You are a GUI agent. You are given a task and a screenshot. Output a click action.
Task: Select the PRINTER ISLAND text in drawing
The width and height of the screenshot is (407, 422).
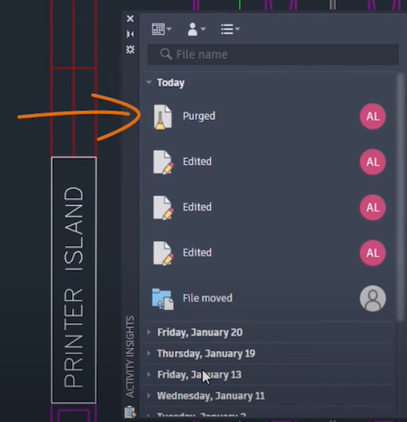coord(74,287)
